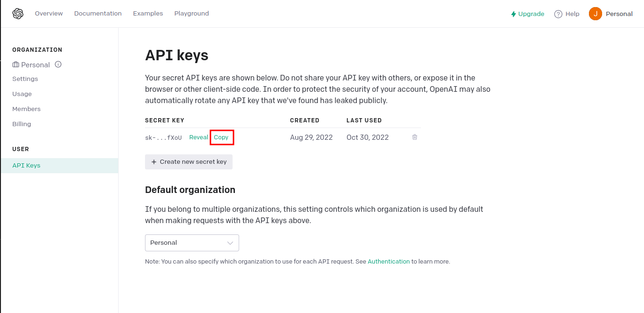Click the info icon next to Personal
The height and width of the screenshot is (313, 644).
pos(58,64)
